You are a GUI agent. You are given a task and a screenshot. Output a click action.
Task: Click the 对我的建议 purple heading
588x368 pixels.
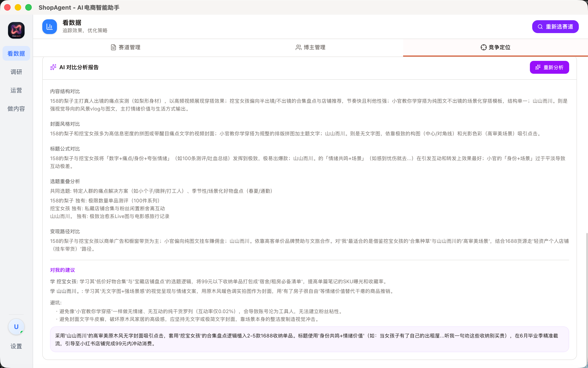click(x=62, y=270)
